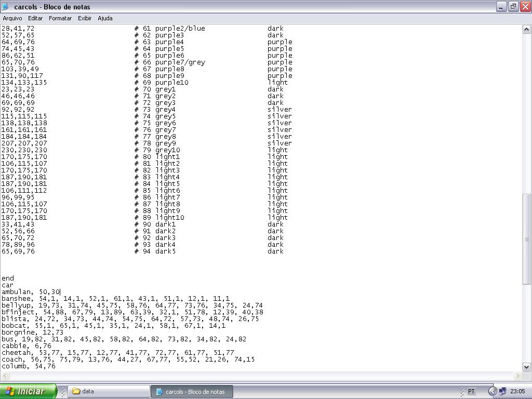Viewport: 532px width, 399px height.
Task: Click the '103,39,49' value for purple8
Action: [20, 69]
